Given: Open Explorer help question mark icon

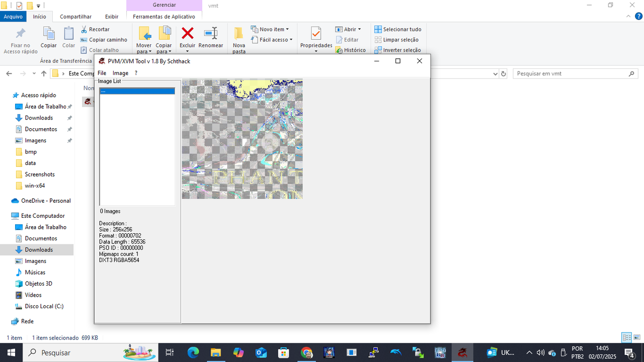Looking at the screenshot, I should click(638, 17).
